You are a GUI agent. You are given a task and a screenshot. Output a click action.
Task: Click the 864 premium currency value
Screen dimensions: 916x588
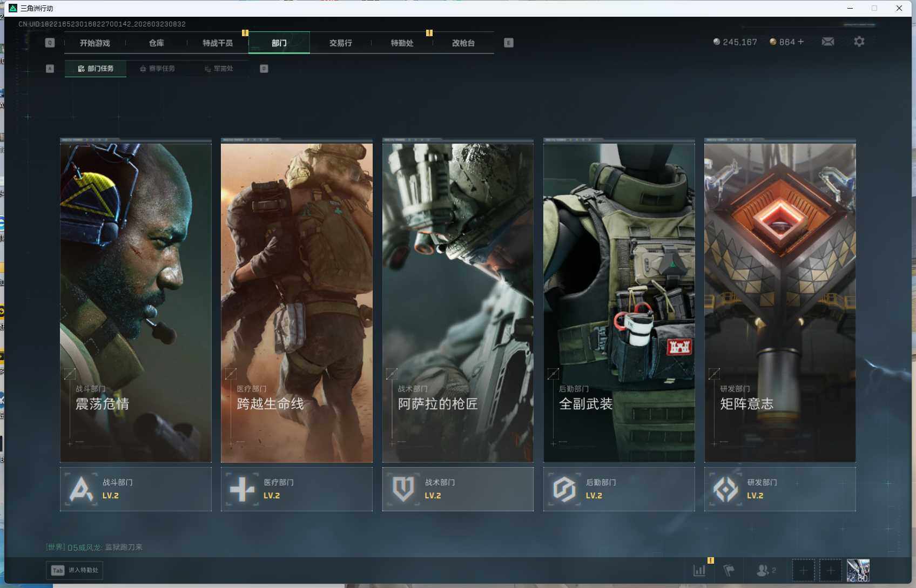click(x=787, y=42)
